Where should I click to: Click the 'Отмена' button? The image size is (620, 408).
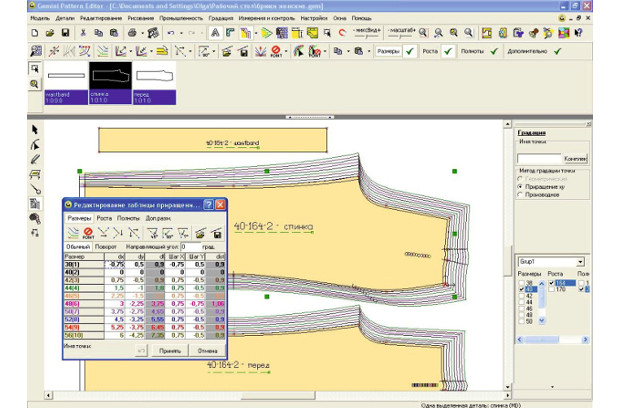click(208, 351)
